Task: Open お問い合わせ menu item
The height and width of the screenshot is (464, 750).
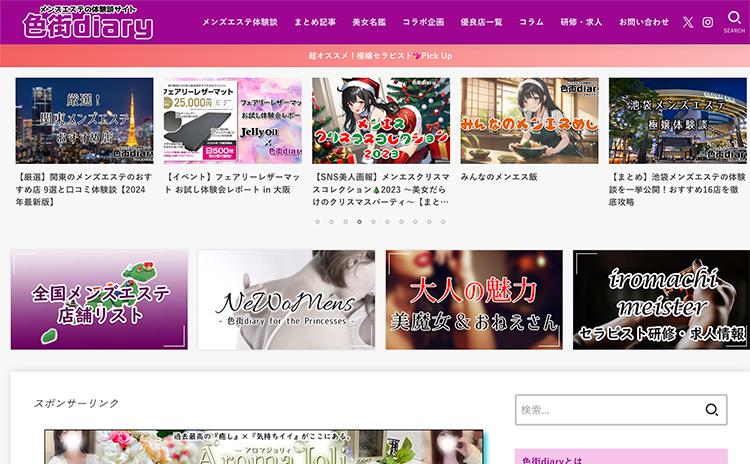Action: (644, 22)
